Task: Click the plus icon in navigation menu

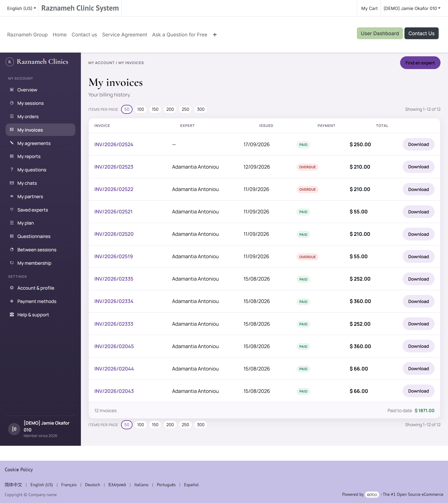Action: coord(215,35)
